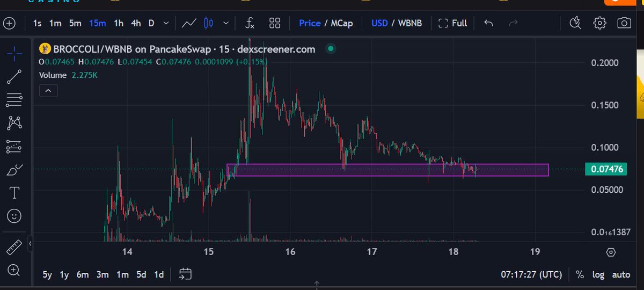Screen dimensions: 644x290
Task: Select the 15m timeframe
Action: point(98,24)
